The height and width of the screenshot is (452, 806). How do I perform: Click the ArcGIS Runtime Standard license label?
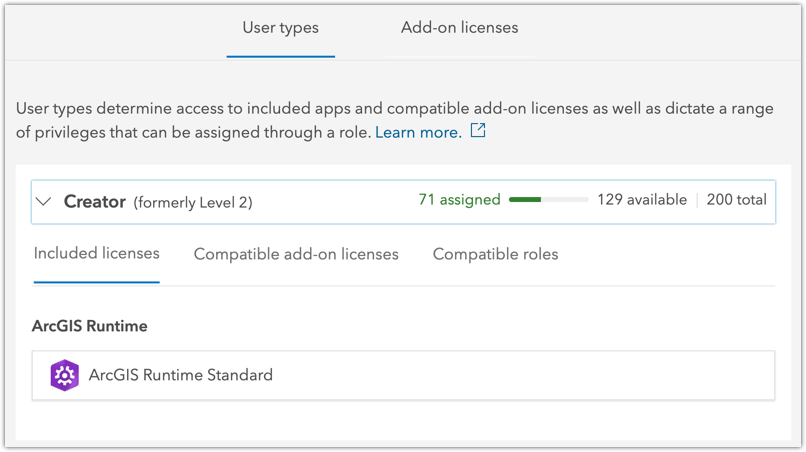pyautogui.click(x=181, y=375)
